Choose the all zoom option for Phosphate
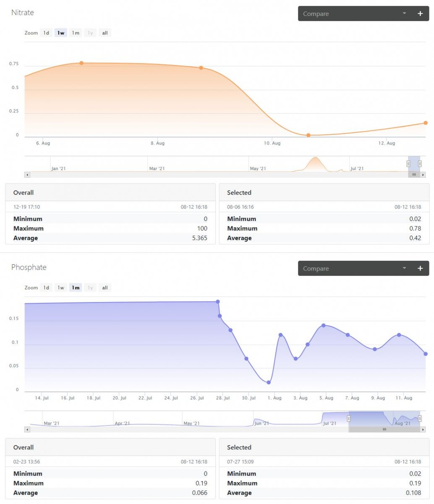The height and width of the screenshot is (504, 434). [105, 288]
